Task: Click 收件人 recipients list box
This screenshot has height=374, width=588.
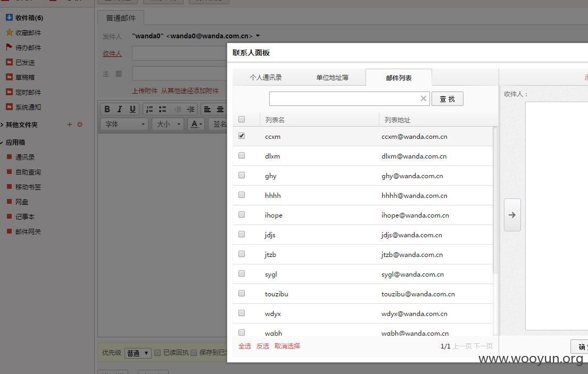Action: (557, 216)
